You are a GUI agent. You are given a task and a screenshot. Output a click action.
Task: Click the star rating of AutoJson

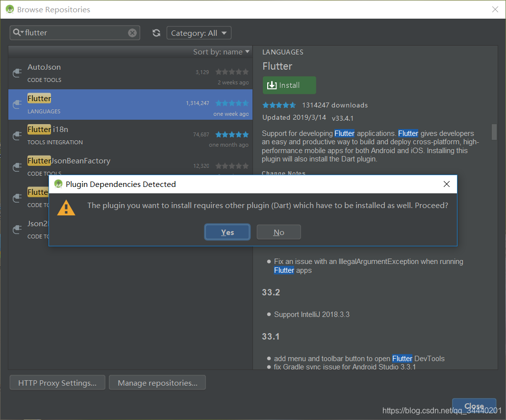[232, 72]
